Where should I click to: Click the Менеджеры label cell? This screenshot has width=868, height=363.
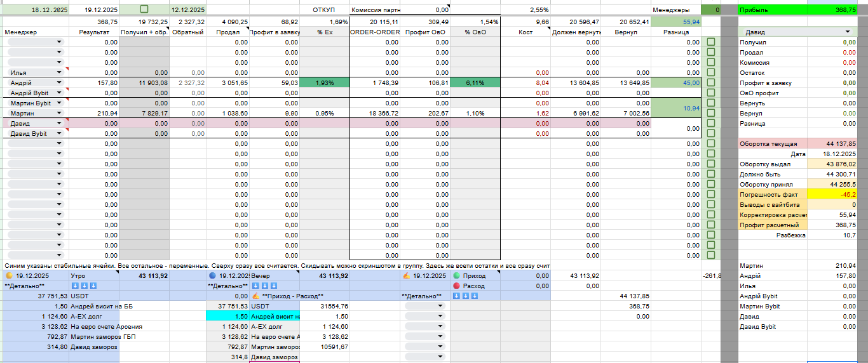tap(676, 10)
